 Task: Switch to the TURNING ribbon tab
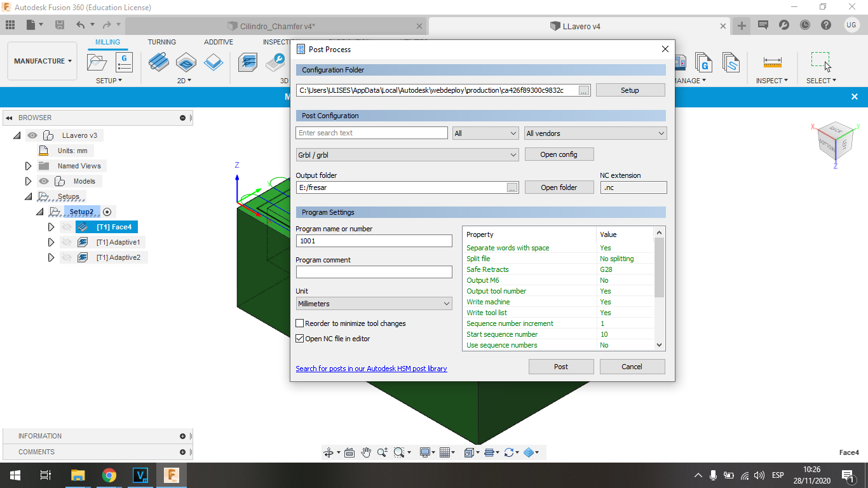coord(162,43)
